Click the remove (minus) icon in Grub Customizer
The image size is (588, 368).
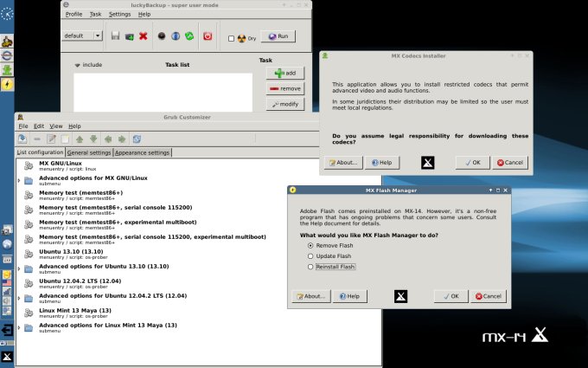(x=37, y=139)
